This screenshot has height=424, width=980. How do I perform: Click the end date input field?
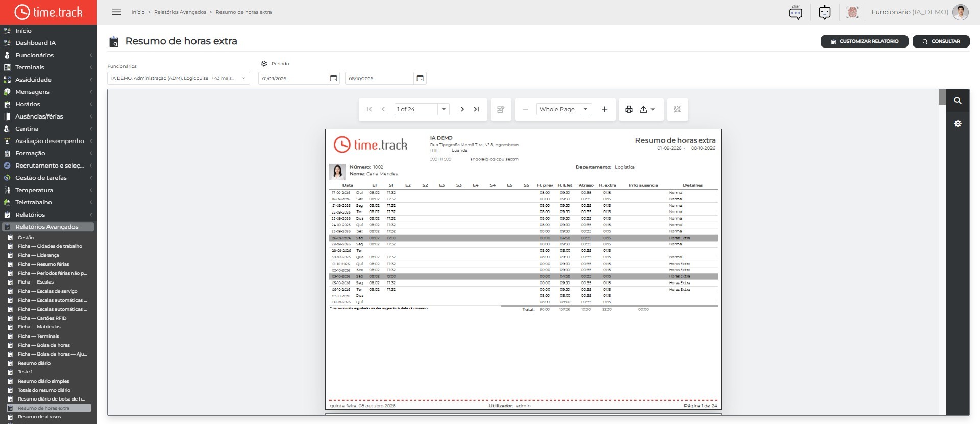pos(379,78)
